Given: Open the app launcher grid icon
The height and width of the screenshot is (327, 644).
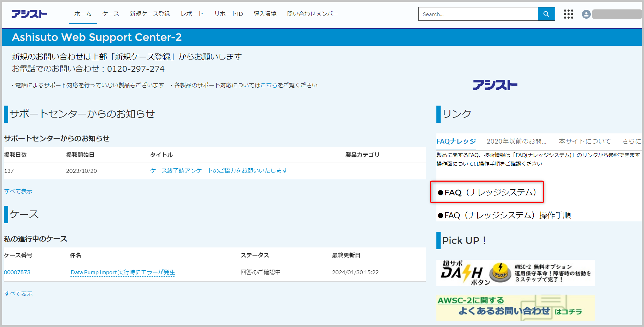Looking at the screenshot, I should 568,14.
